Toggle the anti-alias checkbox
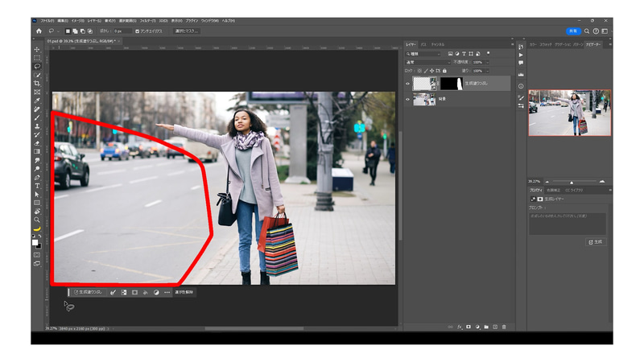Screen dimensions: 644x362 click(137, 31)
